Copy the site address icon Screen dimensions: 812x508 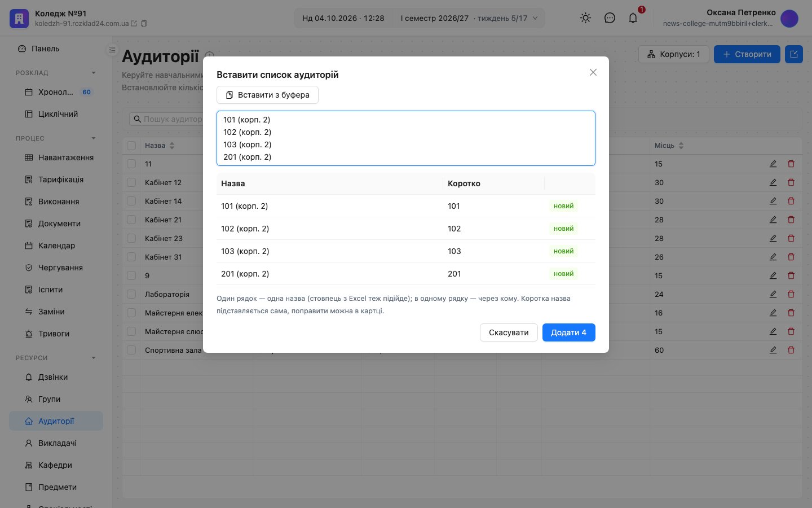tap(144, 24)
